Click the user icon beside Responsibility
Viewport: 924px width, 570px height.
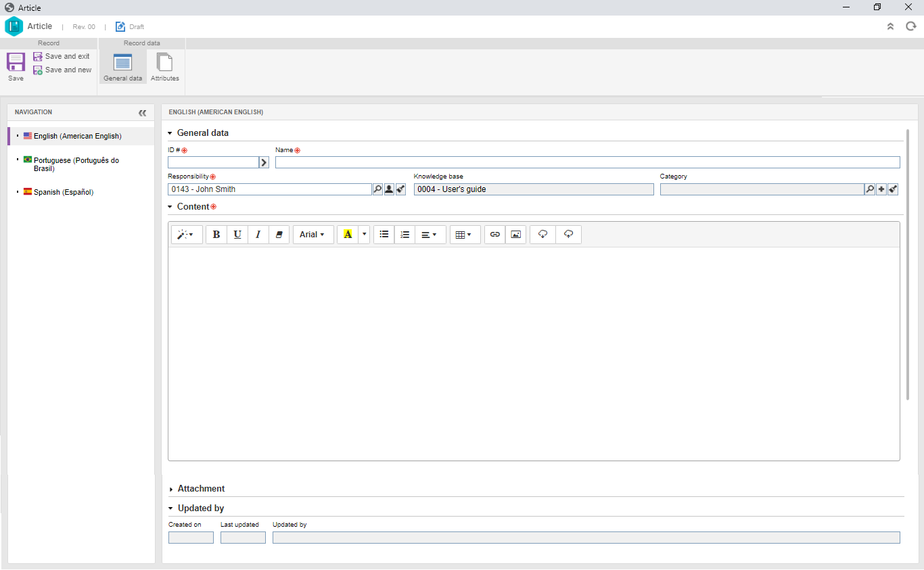[x=389, y=189]
